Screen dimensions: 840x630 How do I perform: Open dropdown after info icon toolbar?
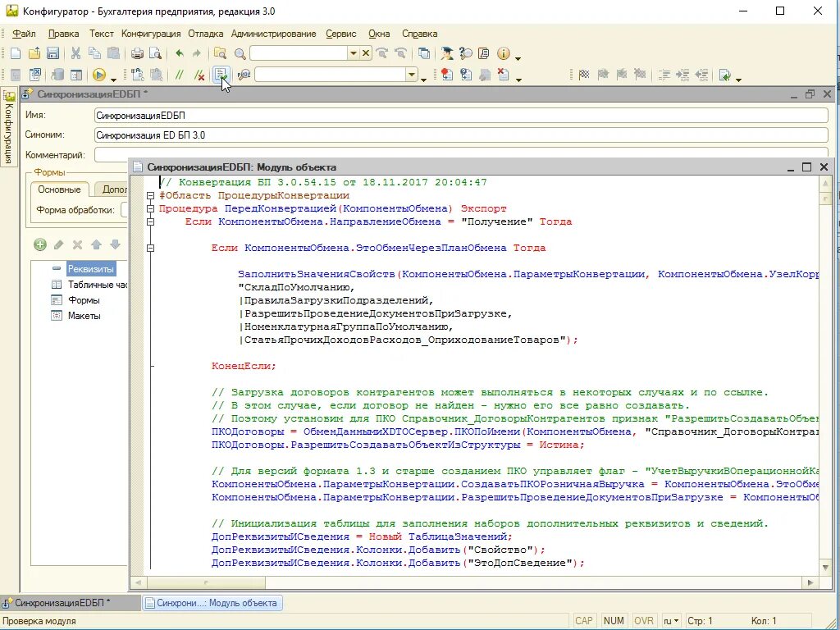coord(518,58)
